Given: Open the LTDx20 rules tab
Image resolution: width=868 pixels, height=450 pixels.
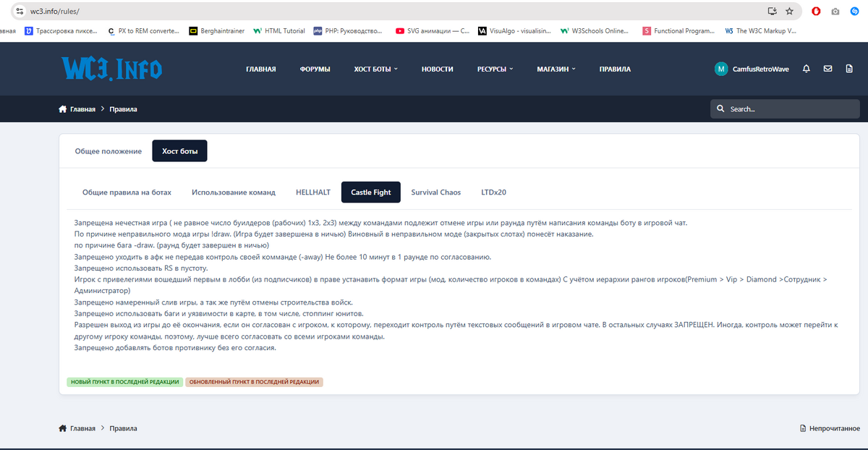Looking at the screenshot, I should pyautogui.click(x=493, y=192).
